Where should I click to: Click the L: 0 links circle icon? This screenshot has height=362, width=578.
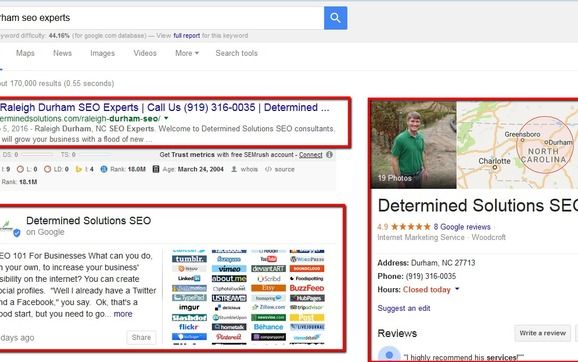[x=20, y=169]
